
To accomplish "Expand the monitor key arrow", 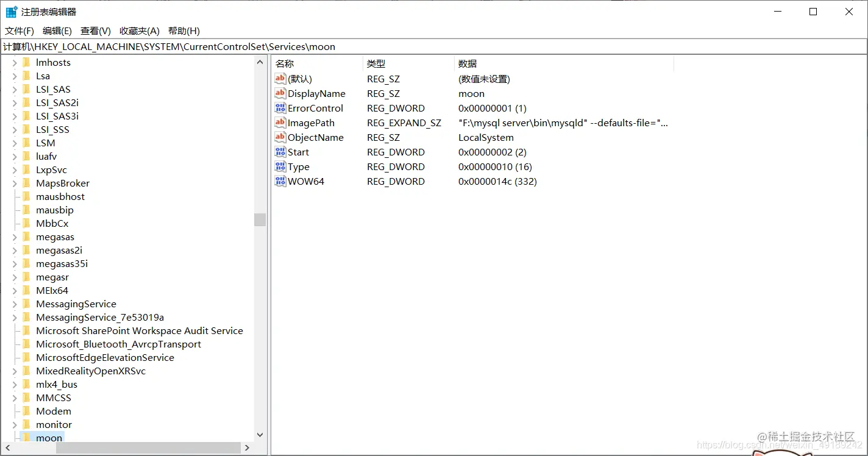I will (15, 424).
